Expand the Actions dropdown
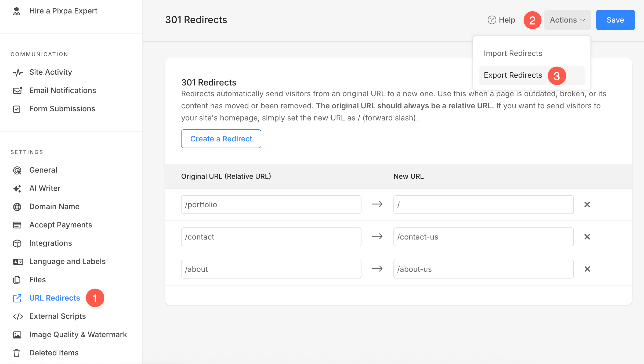644x364 pixels. point(567,20)
